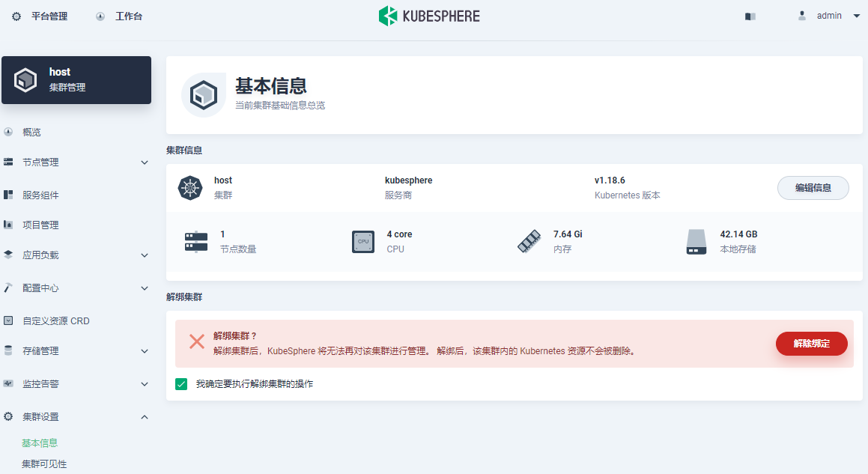Click the admin user avatar icon
Screen dimensions: 868x474
click(x=801, y=16)
